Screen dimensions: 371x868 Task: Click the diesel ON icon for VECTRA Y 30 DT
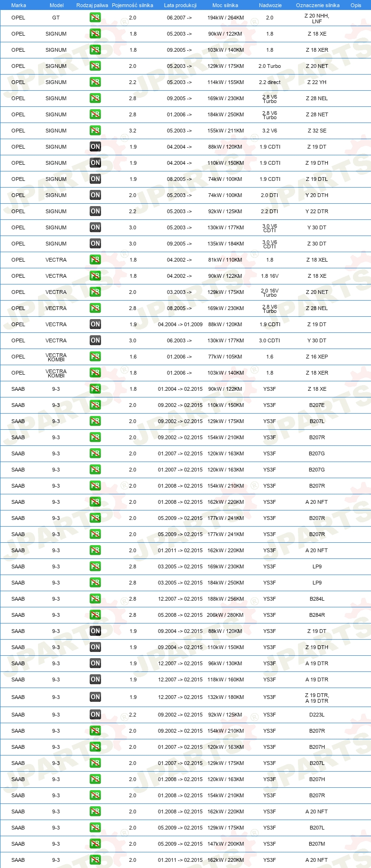[95, 340]
